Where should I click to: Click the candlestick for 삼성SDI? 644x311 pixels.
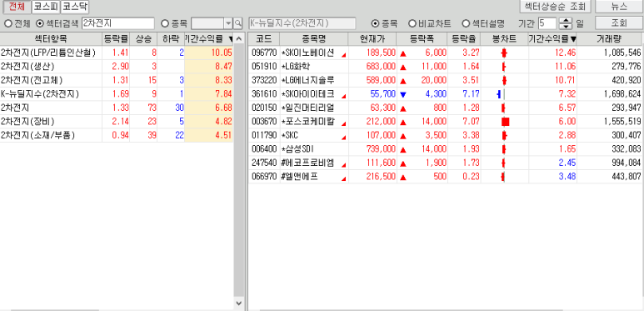503,149
